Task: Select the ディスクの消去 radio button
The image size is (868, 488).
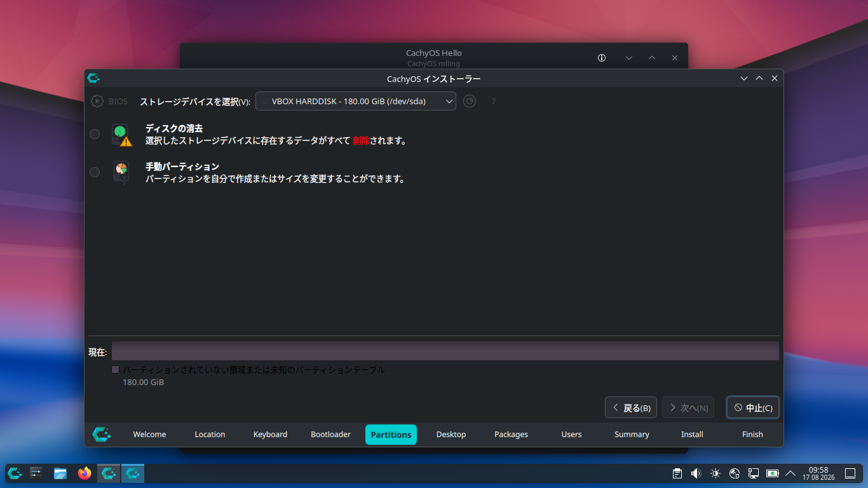Action: click(x=95, y=134)
